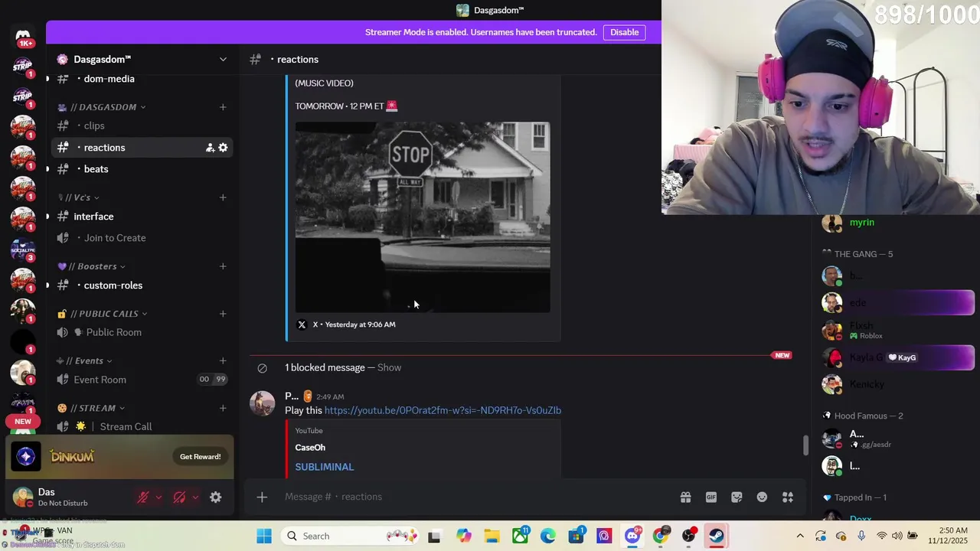Screen dimensions: 980x551
Task: Open the GIF picker
Action: (711, 497)
